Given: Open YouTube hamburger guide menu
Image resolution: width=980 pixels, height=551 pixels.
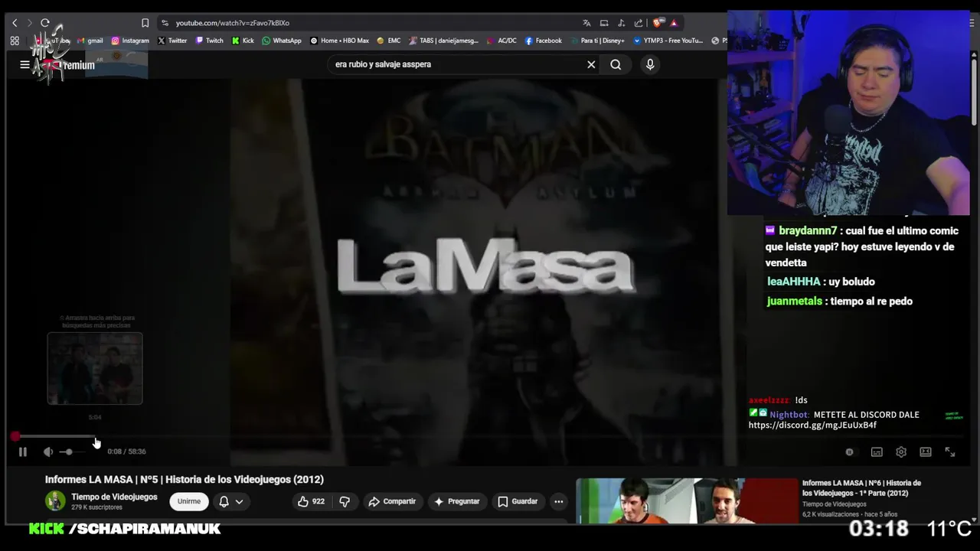Looking at the screenshot, I should click(x=24, y=65).
